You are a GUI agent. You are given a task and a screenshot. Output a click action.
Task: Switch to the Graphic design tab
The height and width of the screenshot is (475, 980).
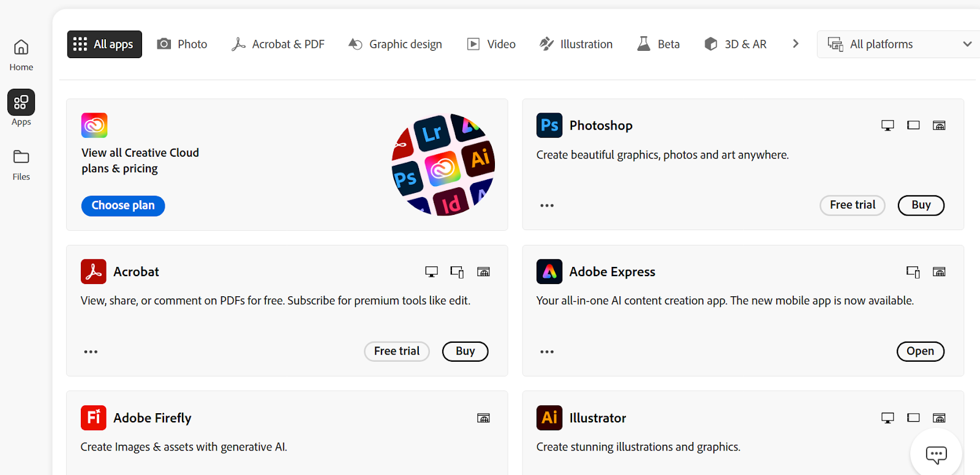pos(395,44)
